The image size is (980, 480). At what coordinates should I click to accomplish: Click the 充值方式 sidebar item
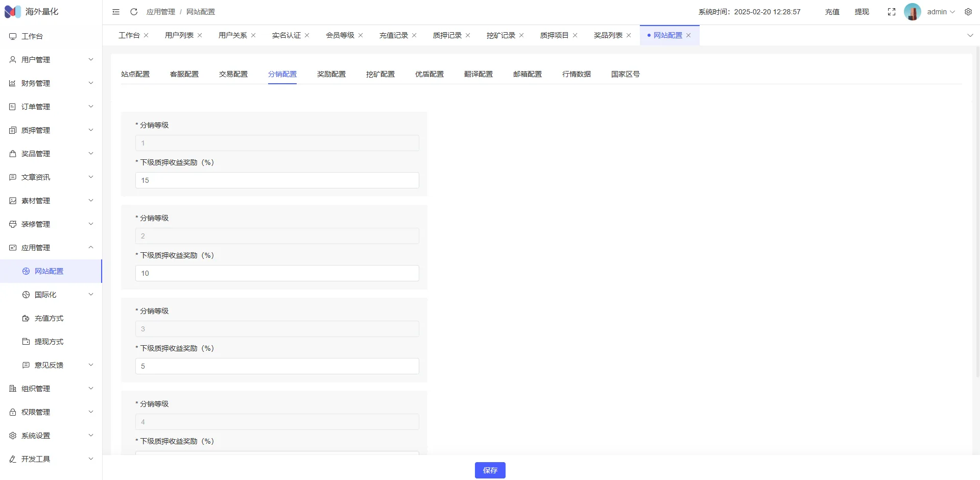coord(49,318)
